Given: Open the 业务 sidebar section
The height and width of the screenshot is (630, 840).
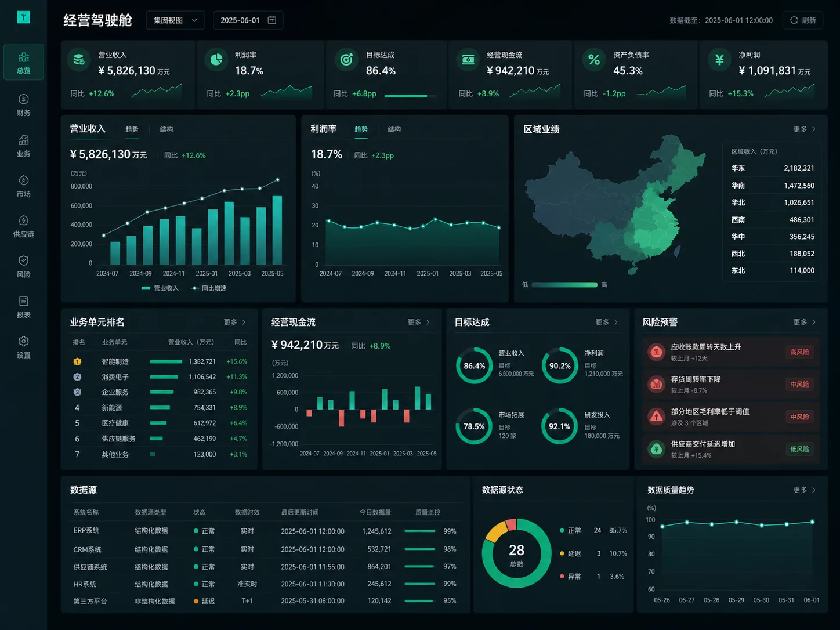Looking at the screenshot, I should 23,146.
